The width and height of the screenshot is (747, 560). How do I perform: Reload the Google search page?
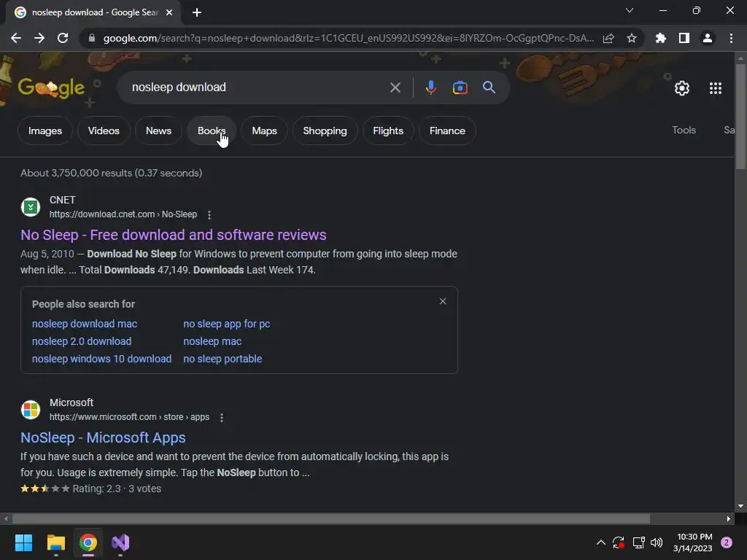click(x=63, y=38)
